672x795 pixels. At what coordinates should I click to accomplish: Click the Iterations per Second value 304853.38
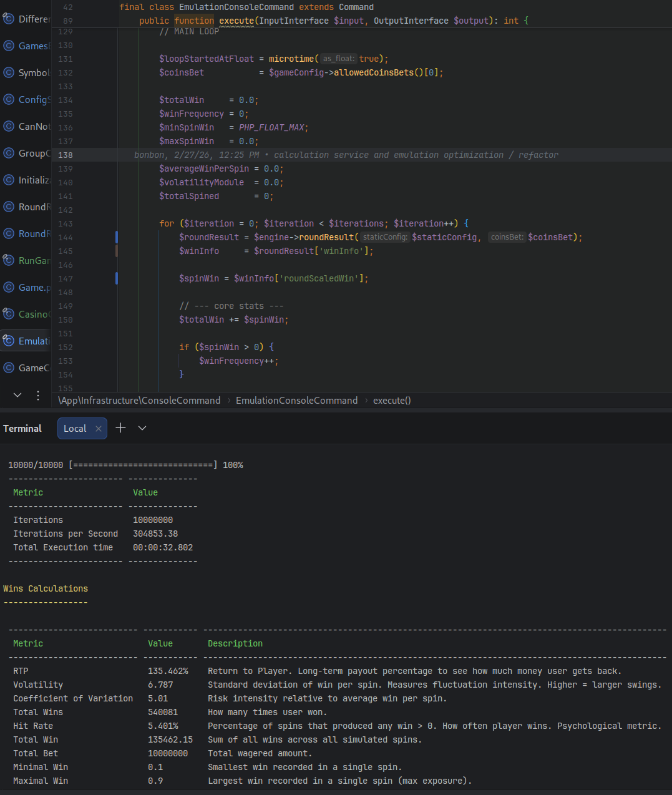[155, 534]
